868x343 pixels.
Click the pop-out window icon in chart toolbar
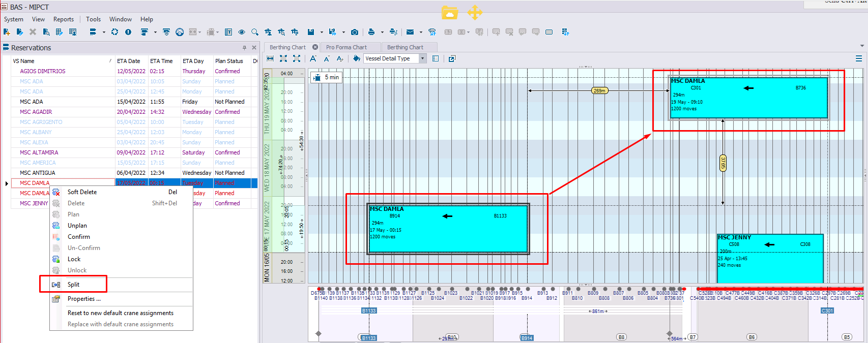(x=452, y=58)
